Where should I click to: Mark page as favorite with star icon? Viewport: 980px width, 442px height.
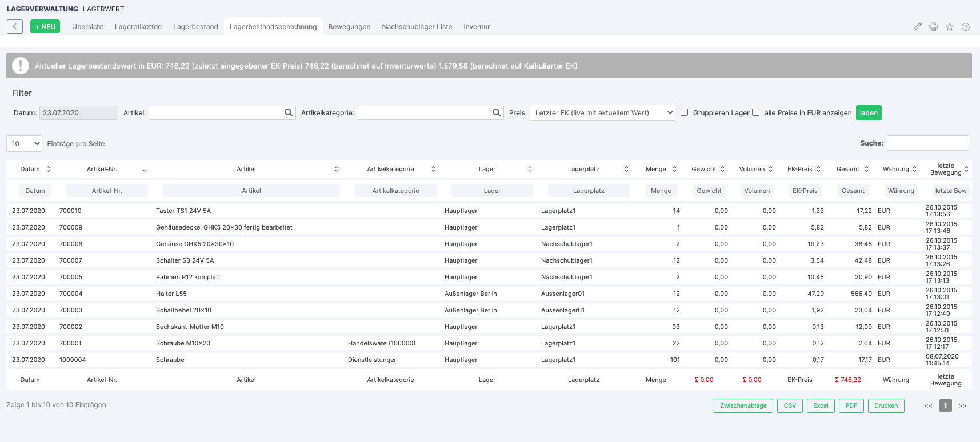949,27
